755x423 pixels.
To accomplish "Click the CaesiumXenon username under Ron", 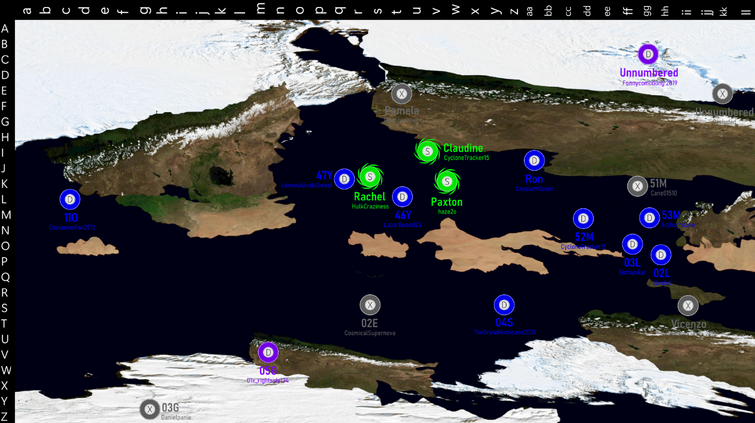I will coord(534,189).
